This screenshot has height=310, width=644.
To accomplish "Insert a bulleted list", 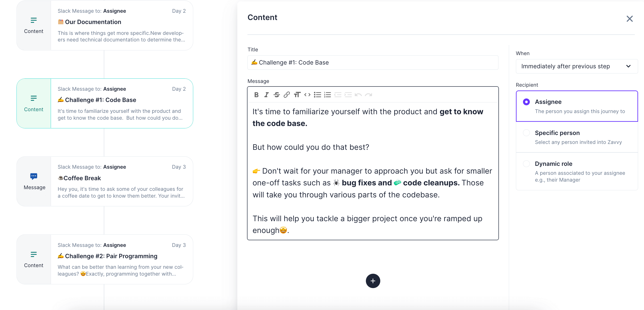I will click(317, 95).
